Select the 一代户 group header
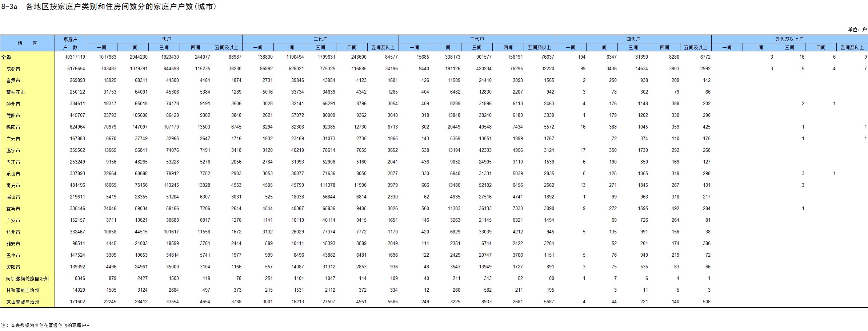This screenshot has width=868, height=331. point(164,39)
